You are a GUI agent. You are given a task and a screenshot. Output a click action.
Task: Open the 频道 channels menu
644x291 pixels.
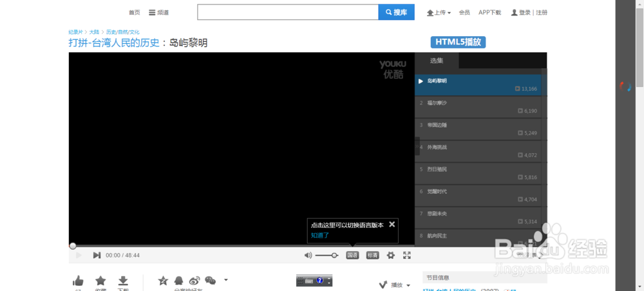pos(159,13)
